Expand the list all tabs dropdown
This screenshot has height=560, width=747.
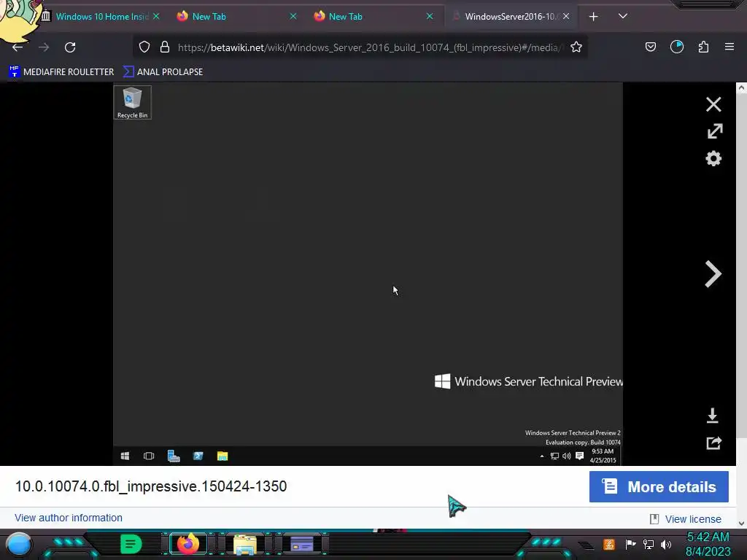click(623, 16)
